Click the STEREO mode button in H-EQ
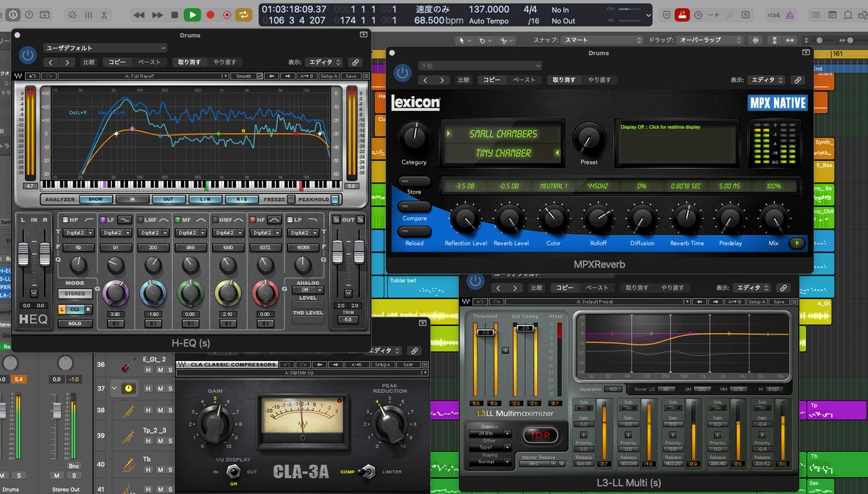Image resolution: width=868 pixels, height=494 pixels. pos(75,293)
